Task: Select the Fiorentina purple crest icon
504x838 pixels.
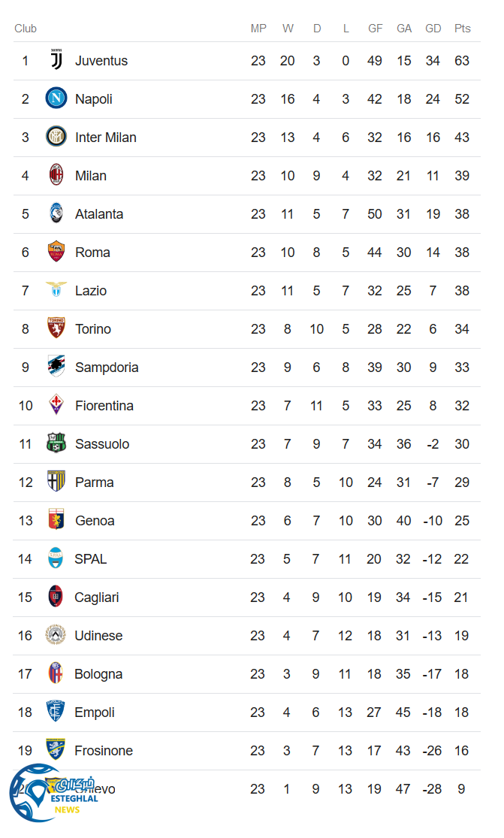Action: coord(56,405)
